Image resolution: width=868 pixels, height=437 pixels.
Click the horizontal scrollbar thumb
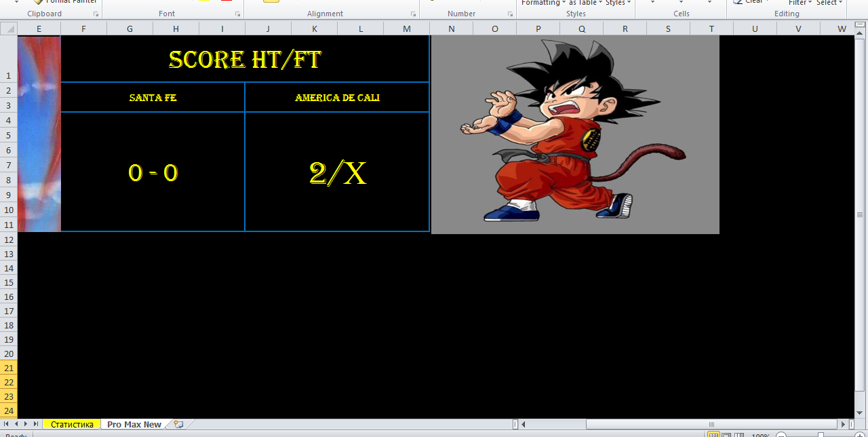click(x=711, y=425)
